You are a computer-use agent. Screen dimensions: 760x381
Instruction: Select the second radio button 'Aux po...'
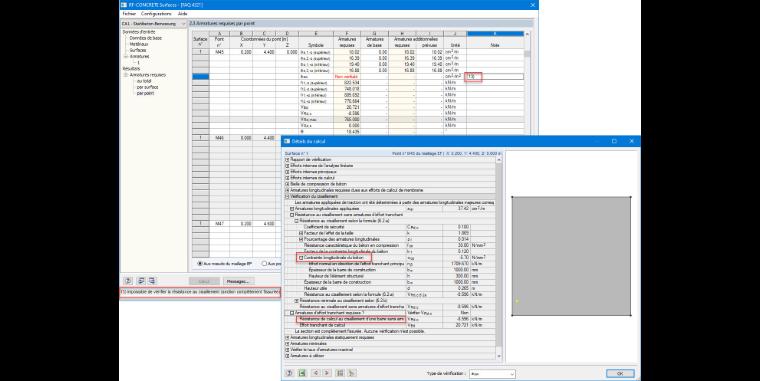(264, 264)
